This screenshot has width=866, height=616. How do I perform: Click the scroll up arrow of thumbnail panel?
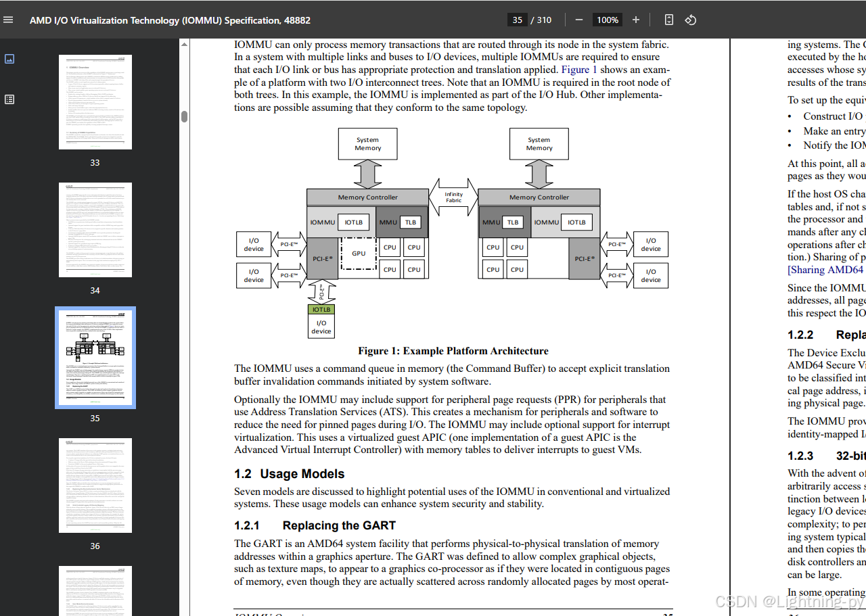(184, 44)
